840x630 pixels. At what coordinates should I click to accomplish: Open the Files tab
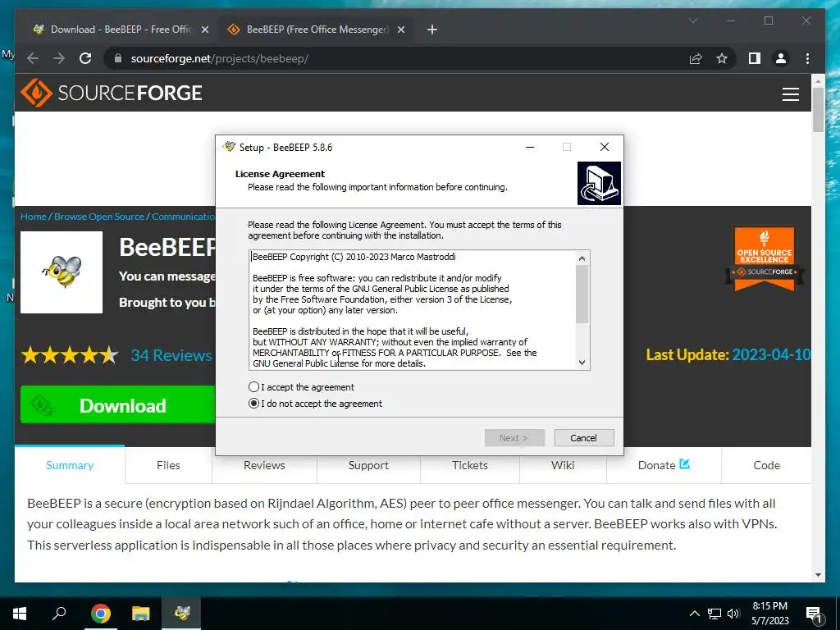168,465
